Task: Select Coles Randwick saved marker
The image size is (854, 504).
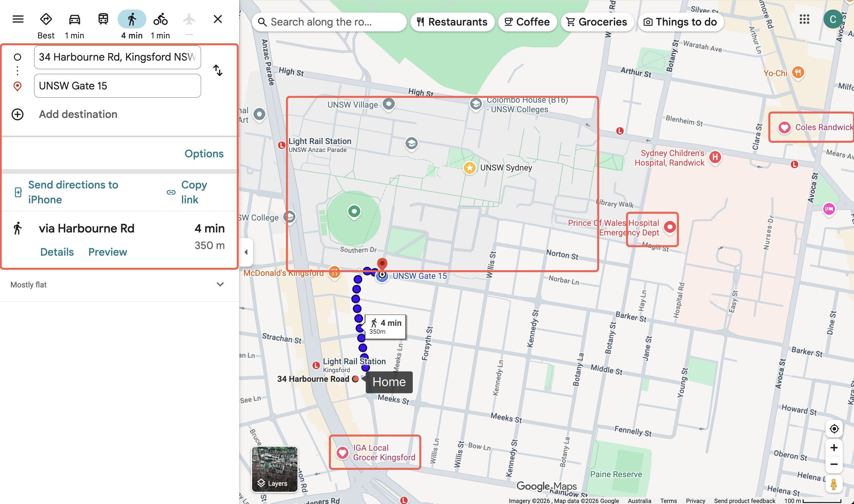Action: tap(784, 128)
